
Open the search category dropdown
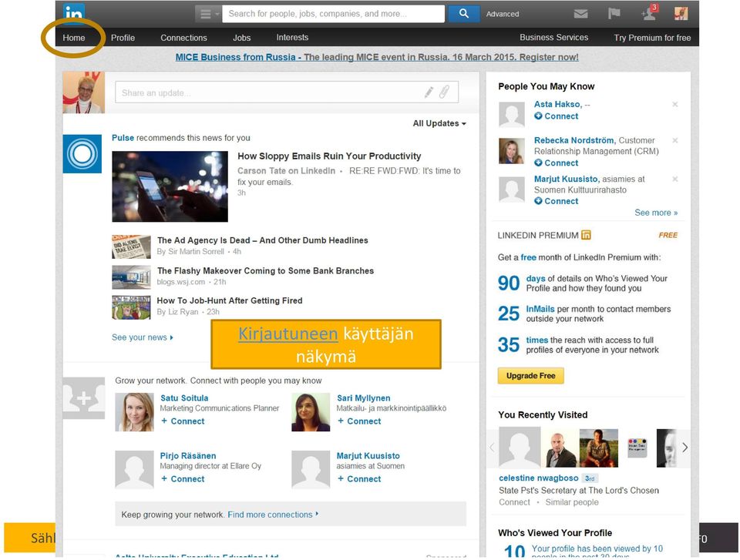207,14
